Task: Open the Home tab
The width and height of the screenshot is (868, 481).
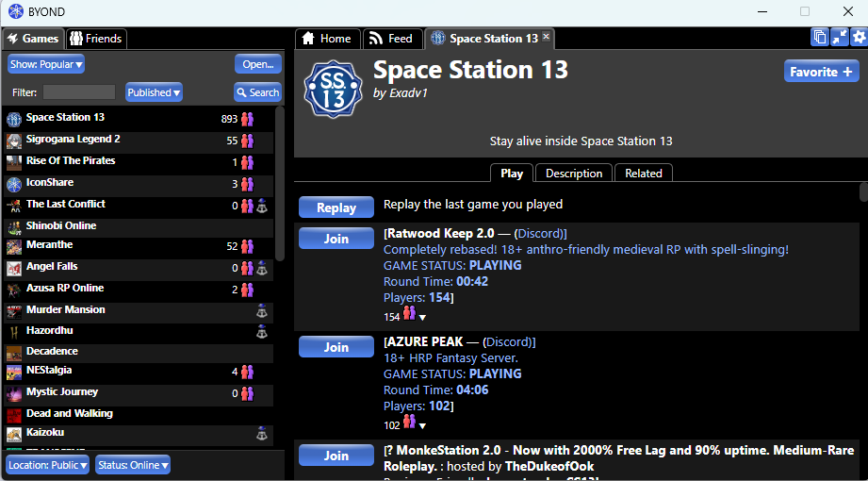Action: (328, 39)
